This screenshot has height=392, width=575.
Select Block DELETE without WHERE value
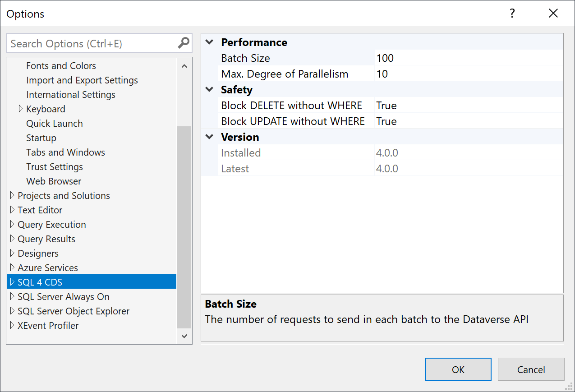[468, 106]
